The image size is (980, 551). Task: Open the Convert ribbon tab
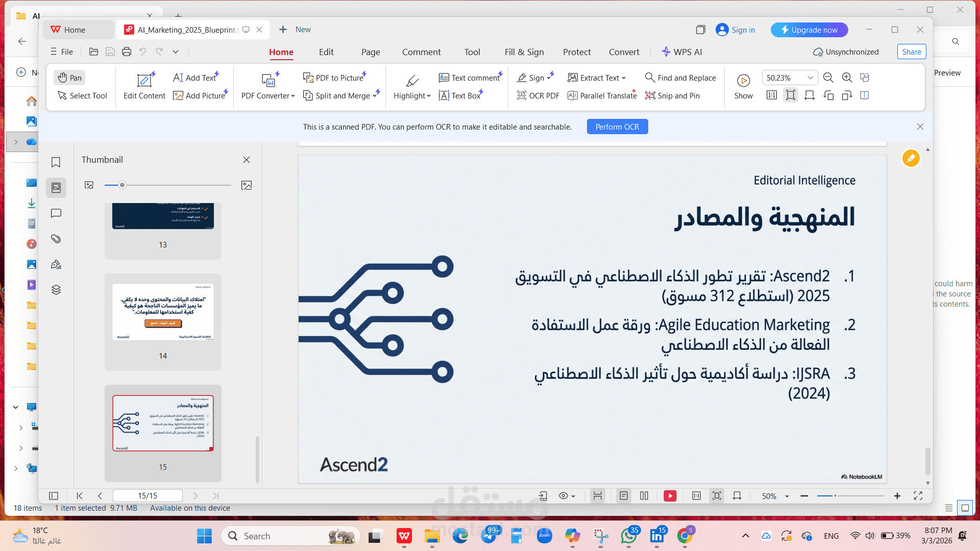click(x=624, y=52)
